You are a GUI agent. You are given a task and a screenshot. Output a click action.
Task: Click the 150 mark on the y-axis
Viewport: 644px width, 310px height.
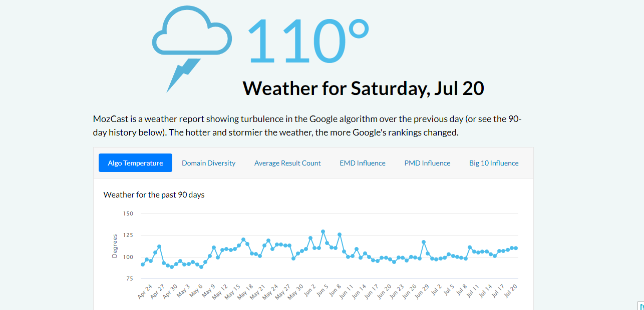pyautogui.click(x=128, y=213)
